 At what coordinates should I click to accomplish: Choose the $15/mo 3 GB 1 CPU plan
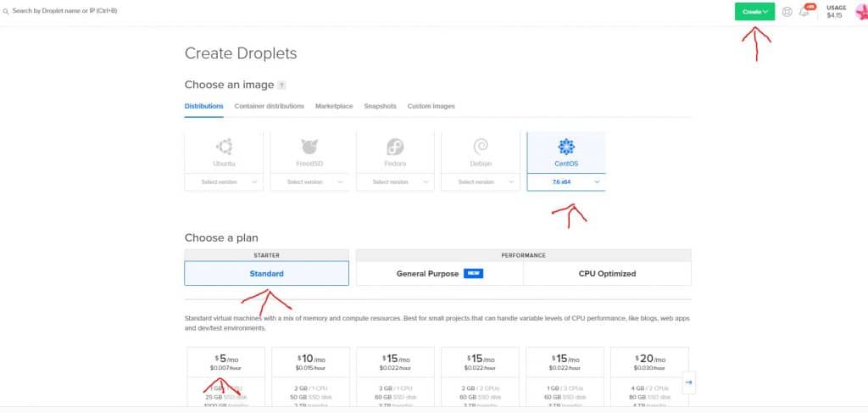coord(395,377)
